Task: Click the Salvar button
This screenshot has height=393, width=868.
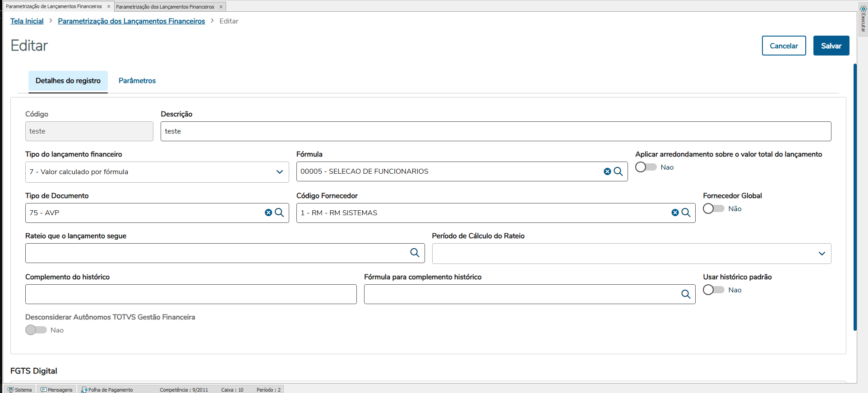Action: [x=831, y=46]
